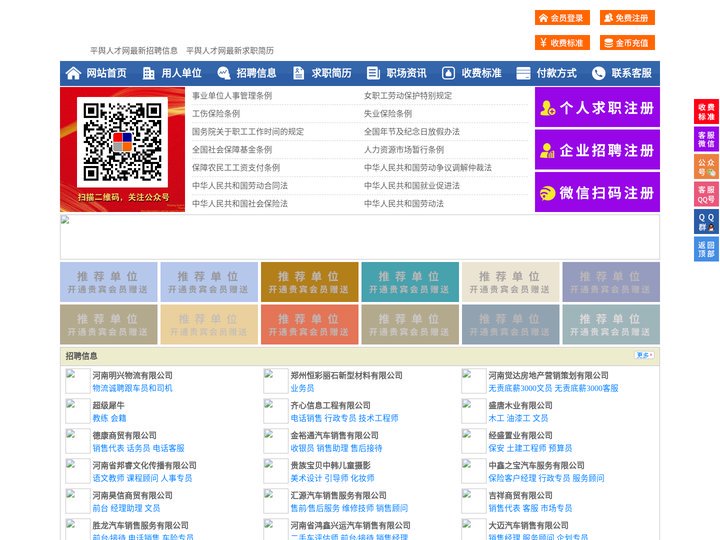Open 联系客服 menu item
The image size is (720, 540).
point(631,73)
